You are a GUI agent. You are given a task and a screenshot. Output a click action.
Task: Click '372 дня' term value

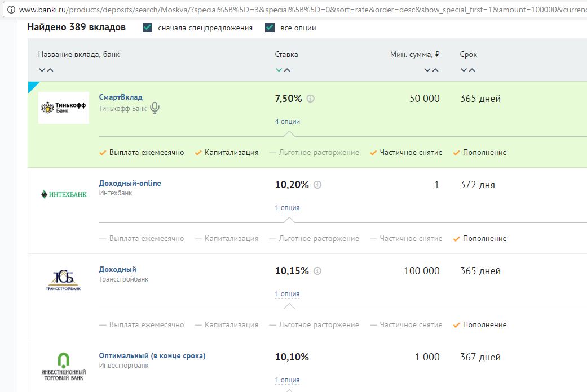point(477,185)
